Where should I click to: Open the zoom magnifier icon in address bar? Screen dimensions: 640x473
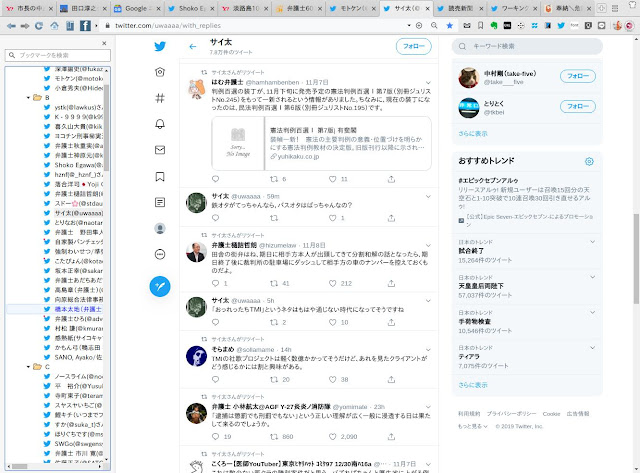[x=434, y=25]
